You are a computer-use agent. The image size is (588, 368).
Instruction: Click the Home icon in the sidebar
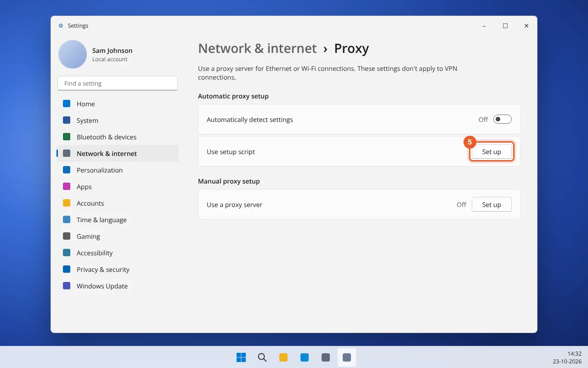click(67, 104)
